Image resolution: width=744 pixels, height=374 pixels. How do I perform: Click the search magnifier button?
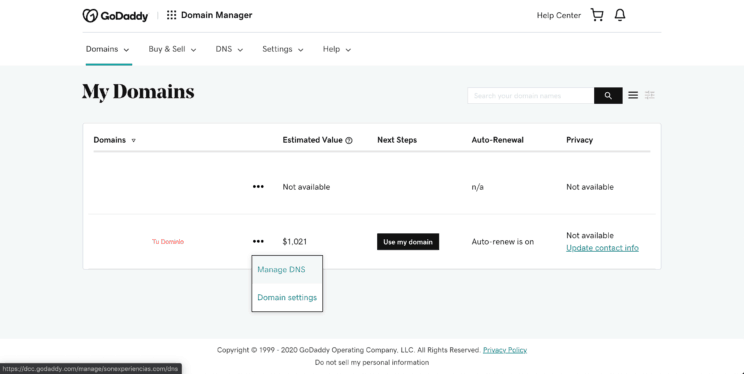click(x=608, y=95)
